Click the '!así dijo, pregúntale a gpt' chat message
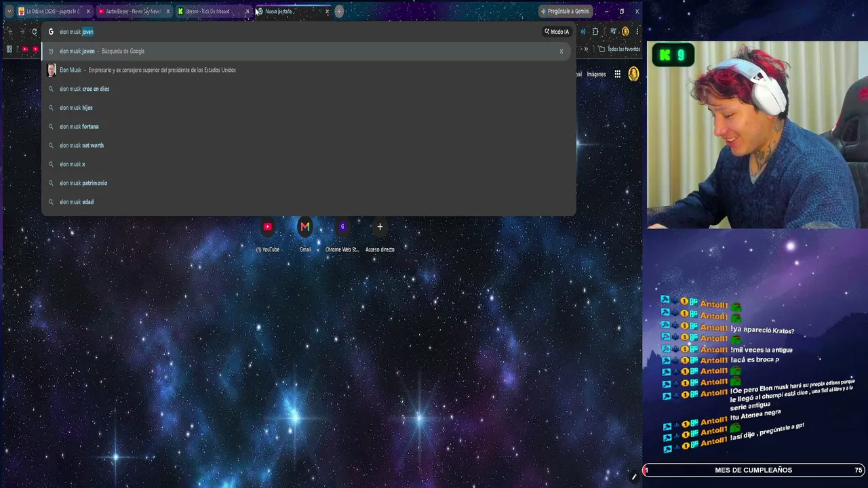The image size is (868, 488). pos(767,431)
